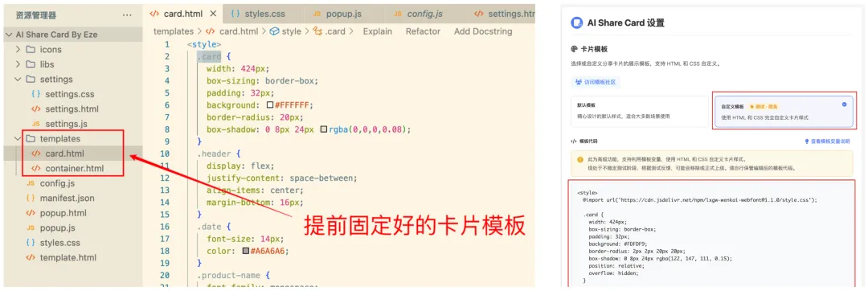Switch to the config.js tab
Viewport: 868px width, 291px height.
pos(424,14)
